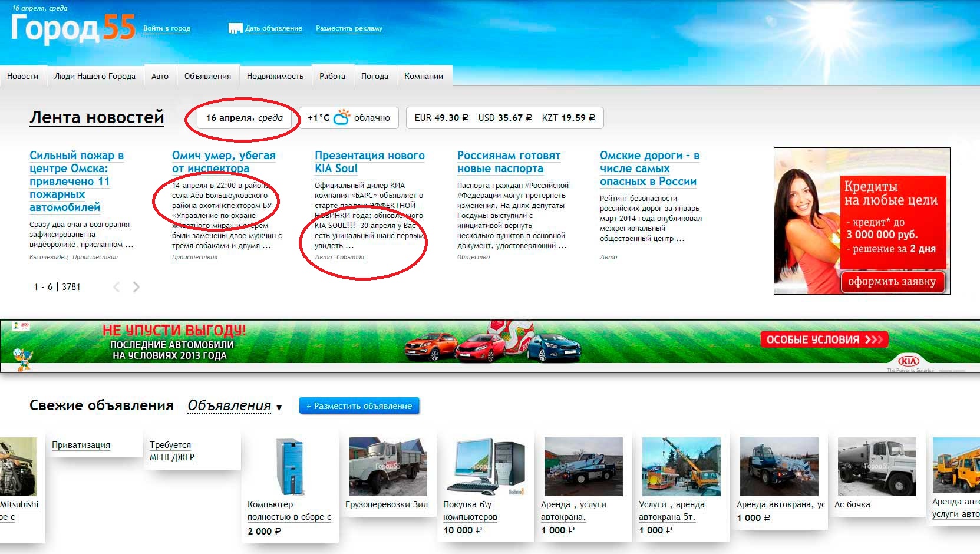The image size is (980, 554).
Task: Open the Ас бочка listing link
Action: pyautogui.click(x=852, y=504)
